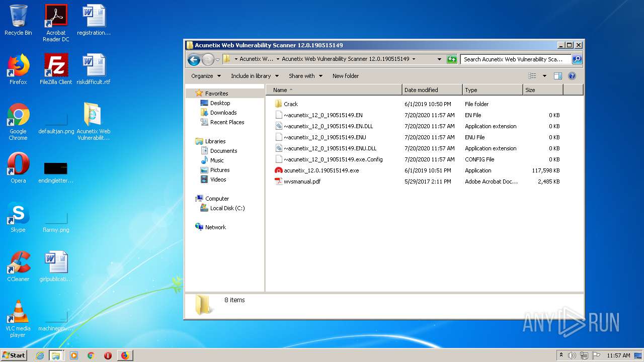Open Include in library menu
The image size is (644, 362).
[255, 76]
